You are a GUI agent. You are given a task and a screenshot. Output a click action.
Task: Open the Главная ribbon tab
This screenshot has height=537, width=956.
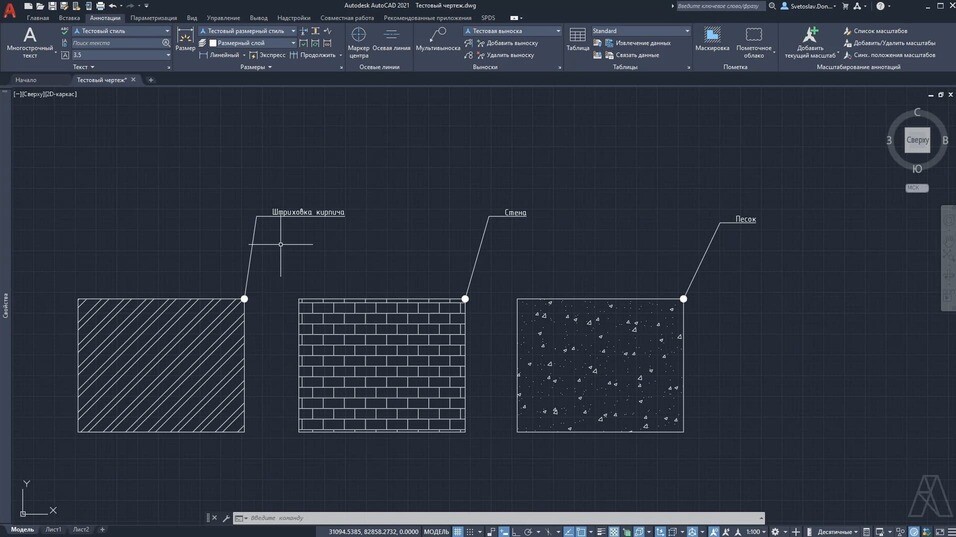(x=38, y=18)
